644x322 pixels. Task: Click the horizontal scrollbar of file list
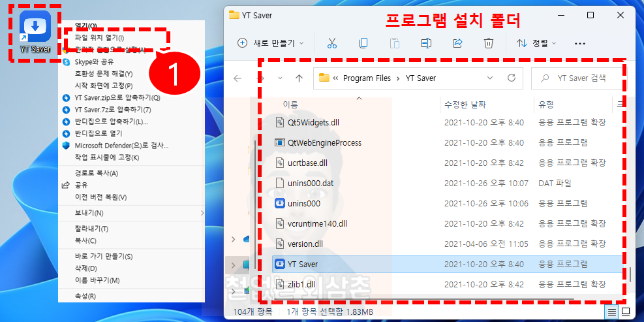(x=425, y=298)
